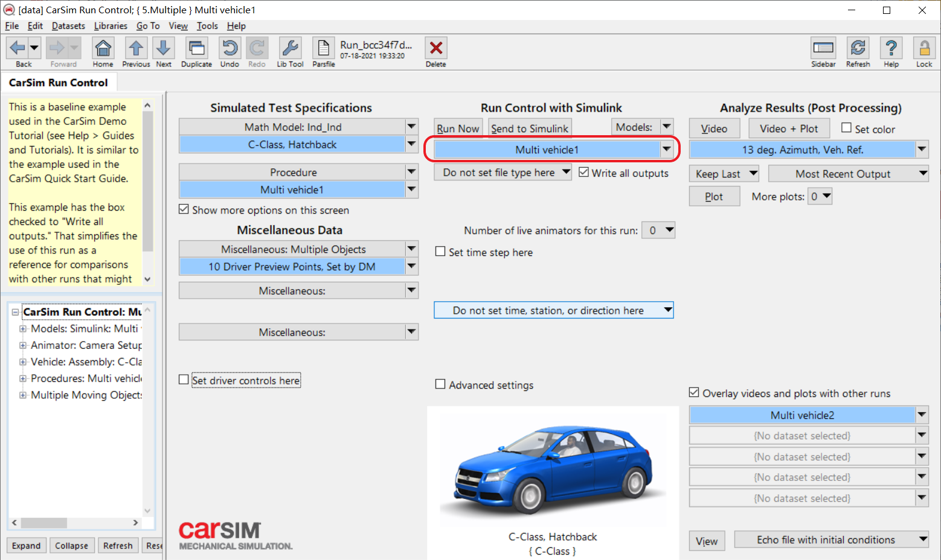Uncheck Show more options on this screen
Image resolution: width=941 pixels, height=560 pixels.
tap(184, 209)
